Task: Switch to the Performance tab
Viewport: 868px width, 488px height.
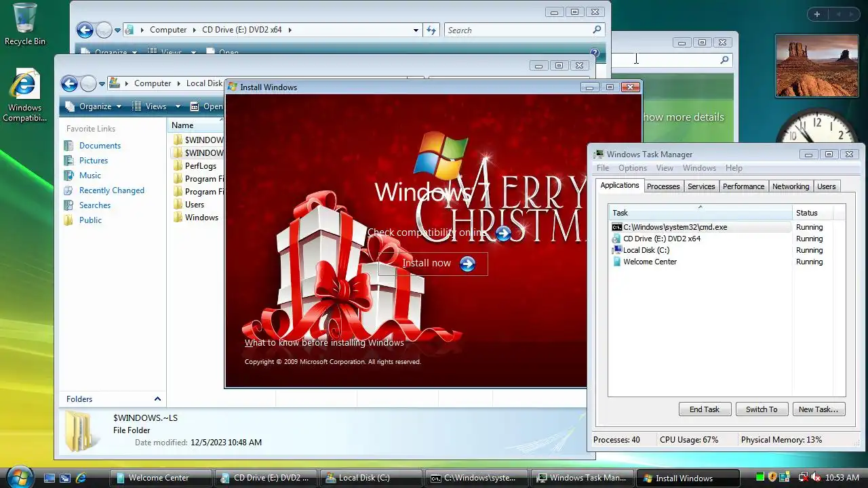Action: click(x=743, y=186)
